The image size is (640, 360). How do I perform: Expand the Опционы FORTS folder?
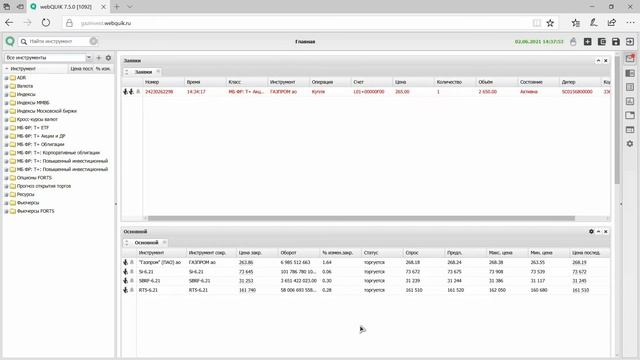pos(6,178)
